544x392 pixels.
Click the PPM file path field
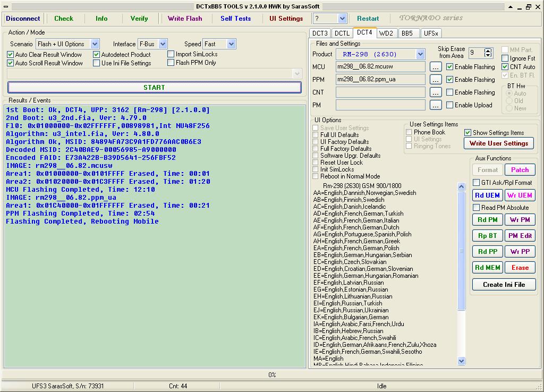[380, 80]
